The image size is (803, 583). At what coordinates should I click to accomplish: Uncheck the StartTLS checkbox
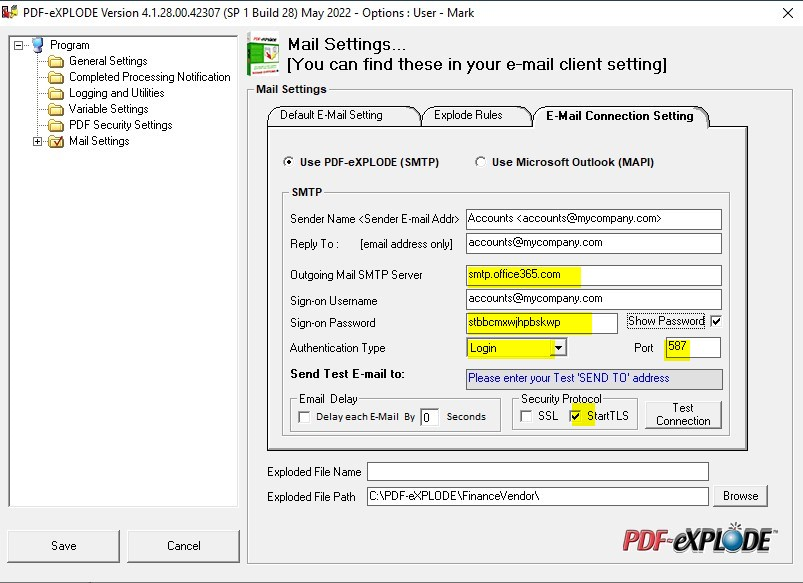pos(575,416)
